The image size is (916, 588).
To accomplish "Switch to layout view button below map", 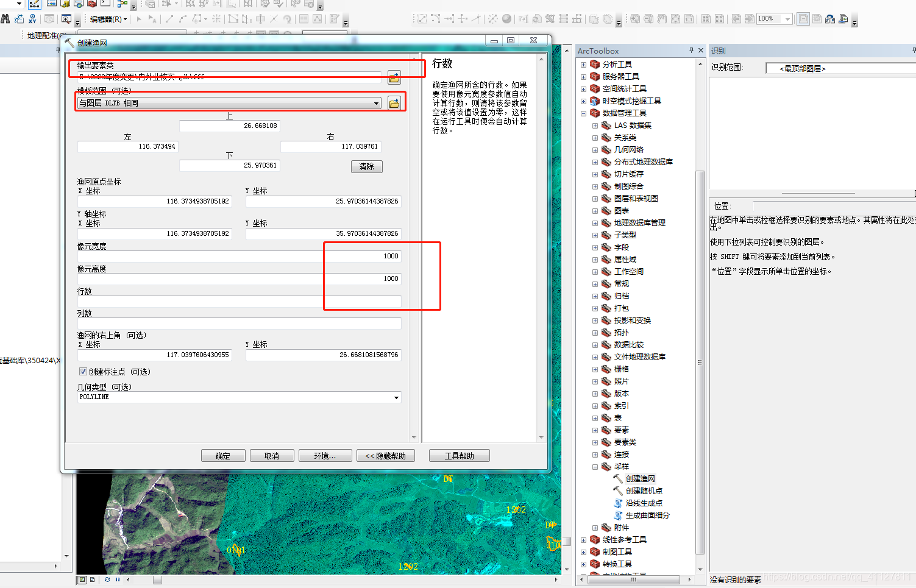I will (x=92, y=579).
